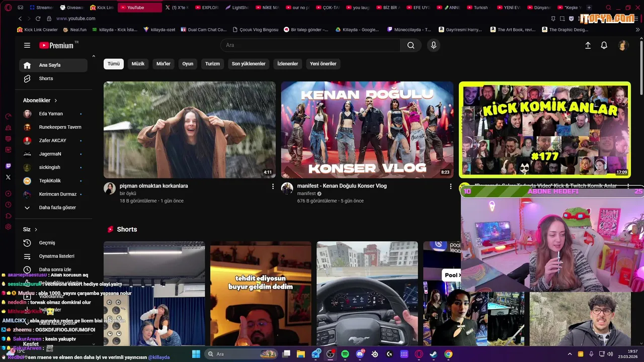644x362 pixels.
Task: Open Windows Start menu
Action: (196, 354)
